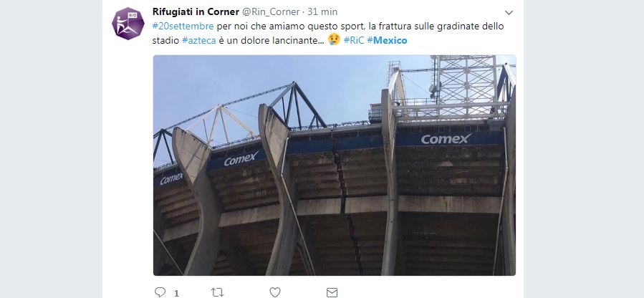Click the reply count '1'

(x=176, y=293)
